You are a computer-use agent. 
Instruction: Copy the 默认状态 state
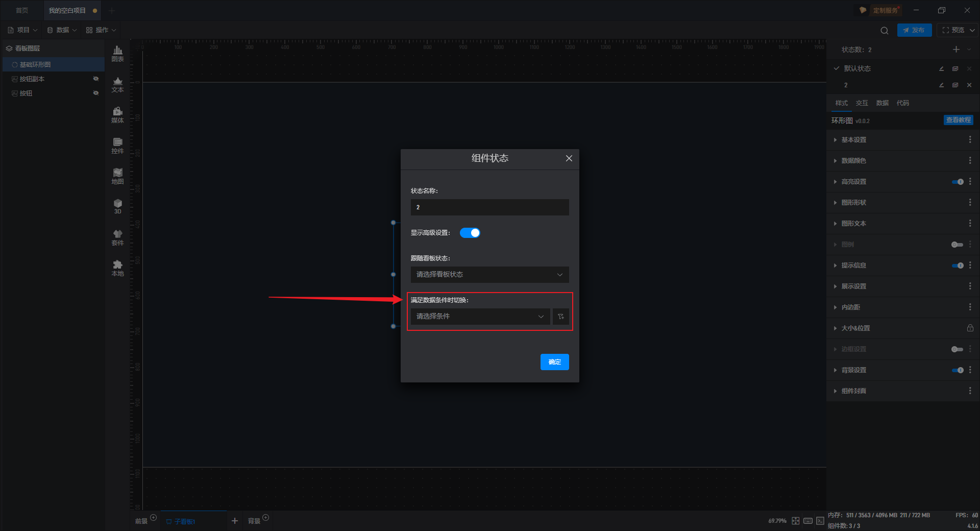pos(955,68)
